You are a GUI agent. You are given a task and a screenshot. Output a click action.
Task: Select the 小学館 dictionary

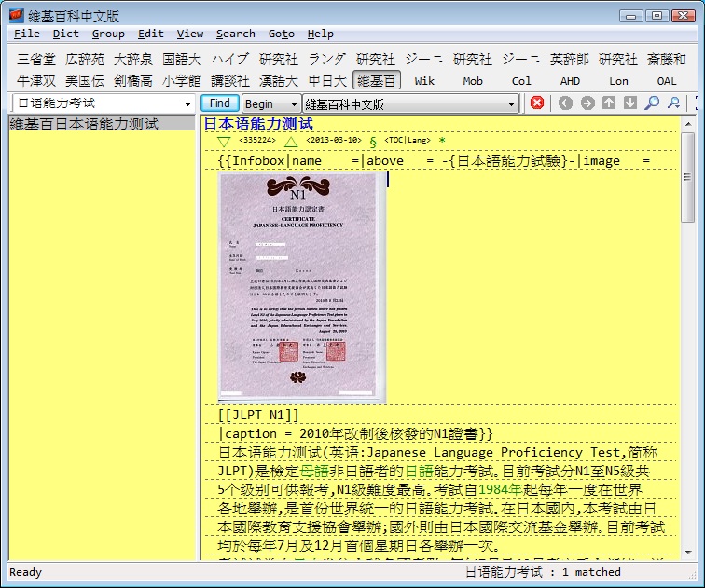[182, 81]
